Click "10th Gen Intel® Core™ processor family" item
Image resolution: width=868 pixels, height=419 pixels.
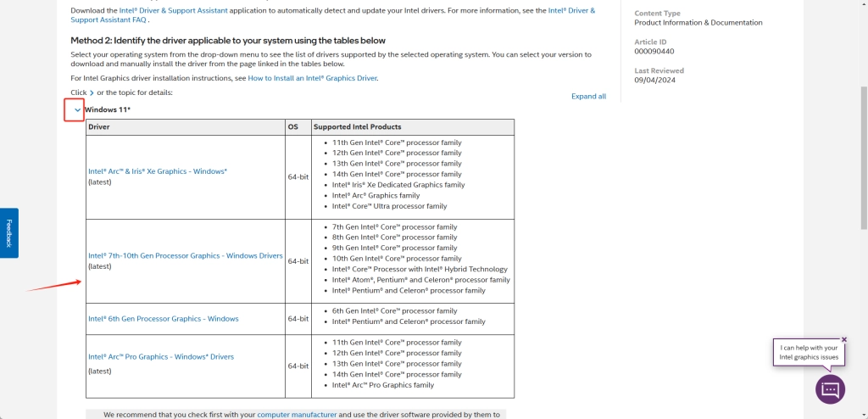point(397,259)
